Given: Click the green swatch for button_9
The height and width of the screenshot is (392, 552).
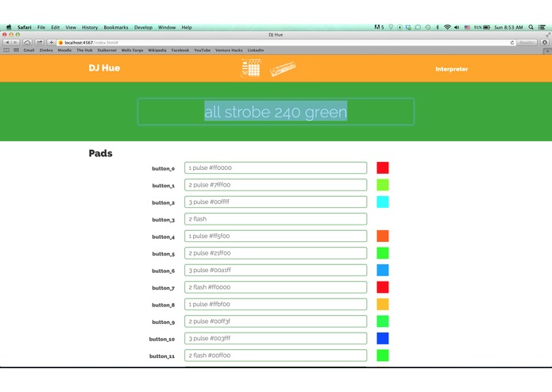Looking at the screenshot, I should click(383, 321).
